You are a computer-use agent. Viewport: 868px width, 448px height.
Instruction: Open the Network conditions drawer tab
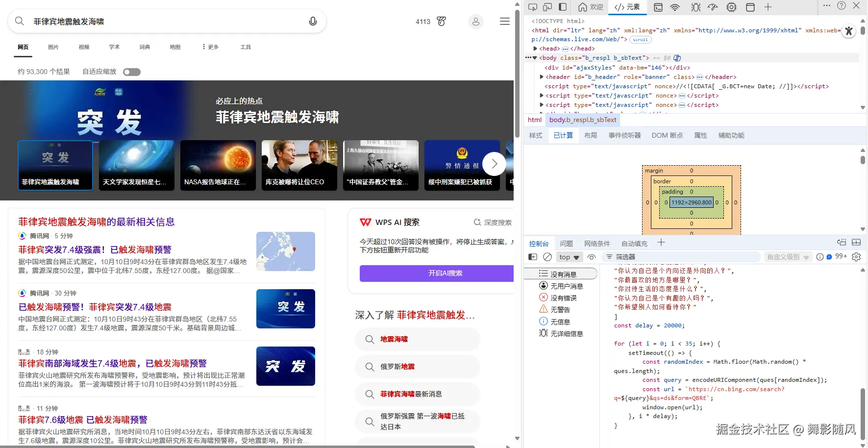(597, 244)
